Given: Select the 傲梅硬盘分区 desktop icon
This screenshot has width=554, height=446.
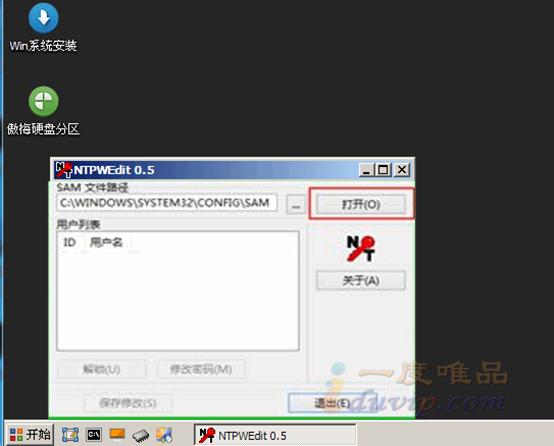Looking at the screenshot, I should (x=43, y=111).
